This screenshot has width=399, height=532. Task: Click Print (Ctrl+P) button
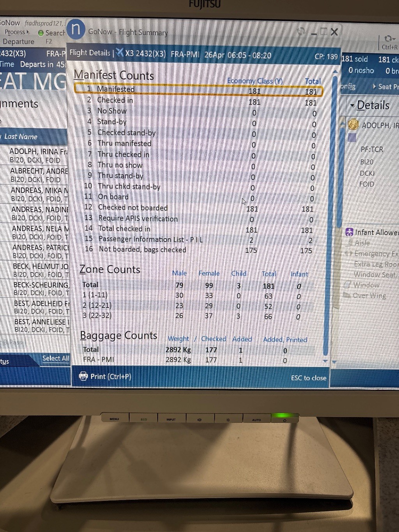pyautogui.click(x=105, y=376)
